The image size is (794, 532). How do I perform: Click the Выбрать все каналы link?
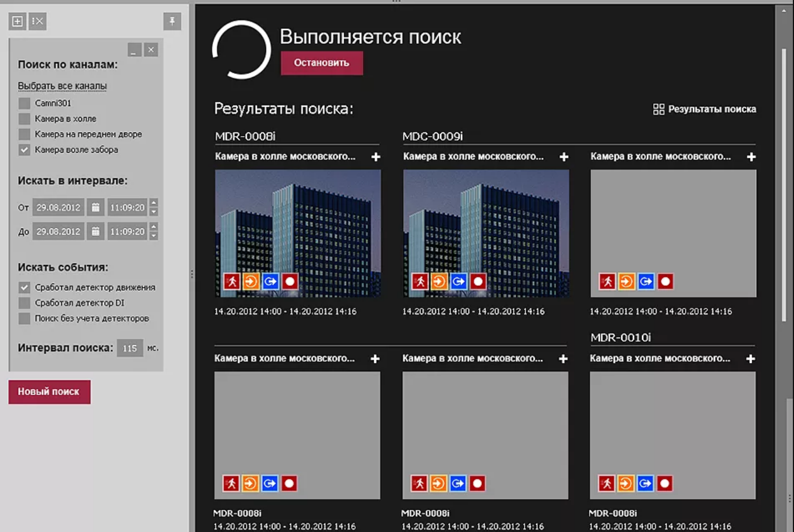pos(62,86)
